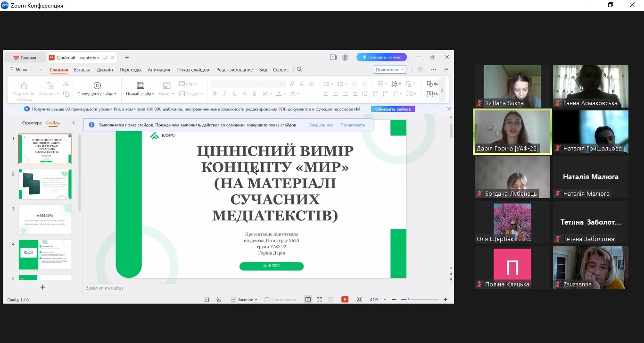Click the Strikethrough S icon
Screen dimensions: 644x343
[254, 94]
